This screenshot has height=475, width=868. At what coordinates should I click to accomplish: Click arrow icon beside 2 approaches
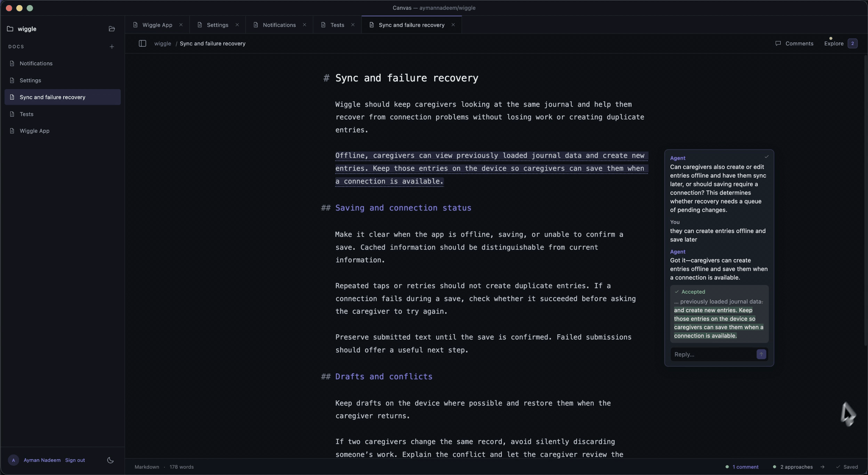pyautogui.click(x=822, y=467)
